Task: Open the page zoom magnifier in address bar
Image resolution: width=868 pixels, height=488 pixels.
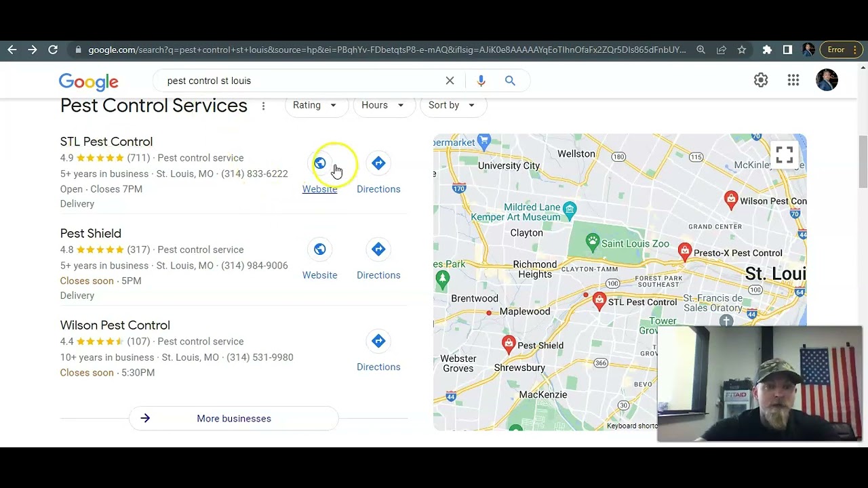Action: tap(701, 49)
